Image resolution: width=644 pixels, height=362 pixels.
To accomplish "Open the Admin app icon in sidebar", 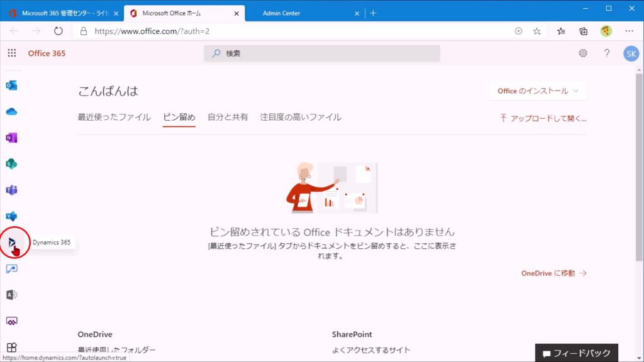I will (11, 295).
